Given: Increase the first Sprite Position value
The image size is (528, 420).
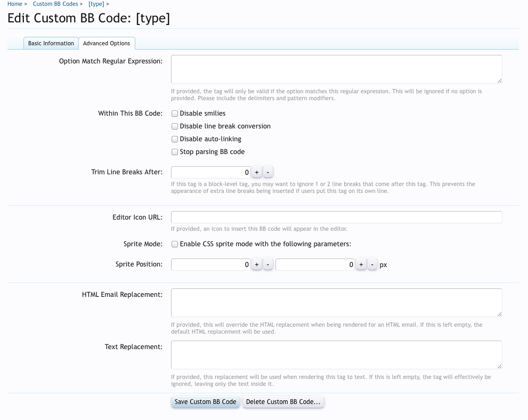Looking at the screenshot, I should click(256, 265).
